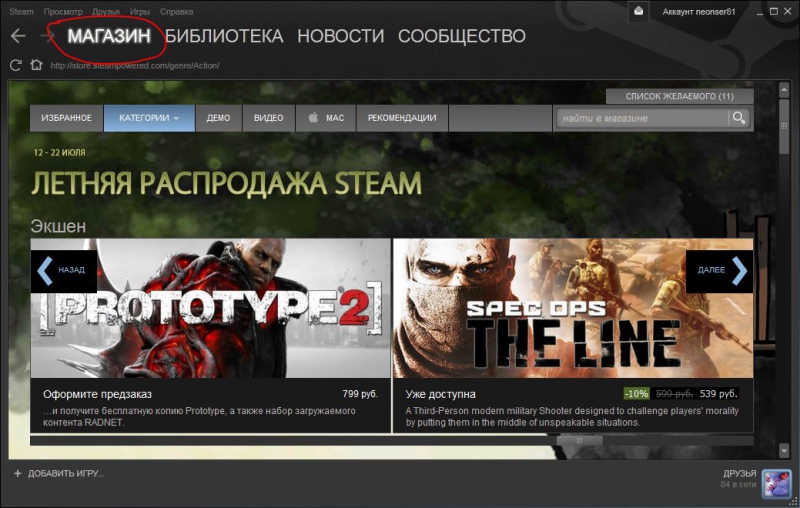This screenshot has width=800, height=508.
Task: Click the СПИСОК ЖЕЛАЕМОГО (11) button
Action: pos(679,96)
